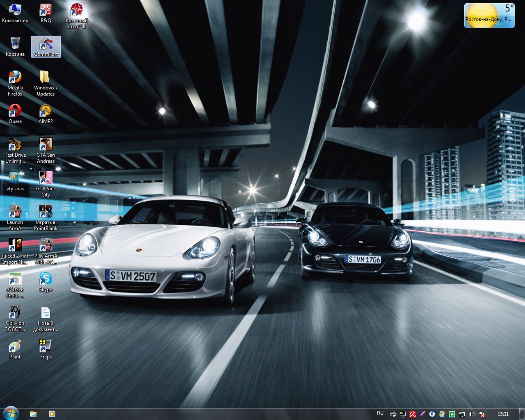Launch Juiced 2 Hot Import Nights
The image size is (525, 420).
click(x=15, y=251)
